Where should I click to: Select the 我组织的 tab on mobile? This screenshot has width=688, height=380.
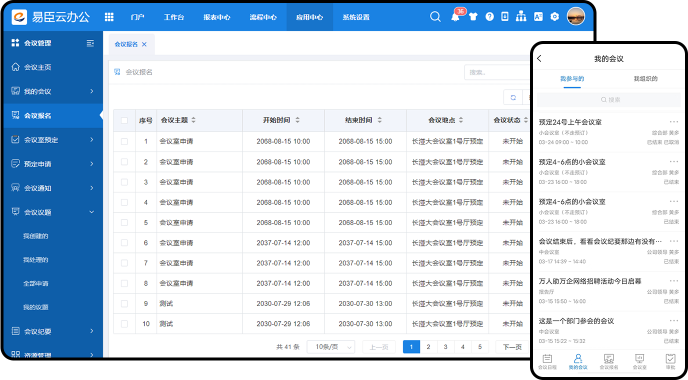point(645,79)
